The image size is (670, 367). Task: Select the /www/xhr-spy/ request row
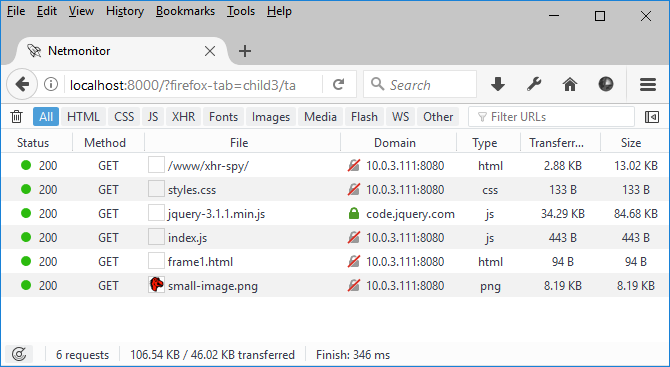335,165
